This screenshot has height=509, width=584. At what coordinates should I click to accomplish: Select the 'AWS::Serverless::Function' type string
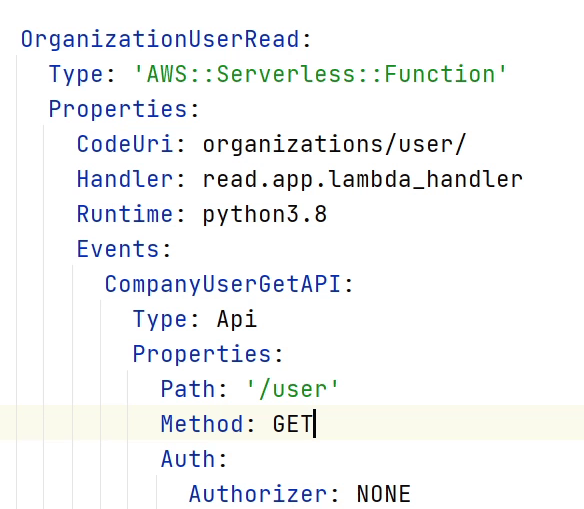320,74
